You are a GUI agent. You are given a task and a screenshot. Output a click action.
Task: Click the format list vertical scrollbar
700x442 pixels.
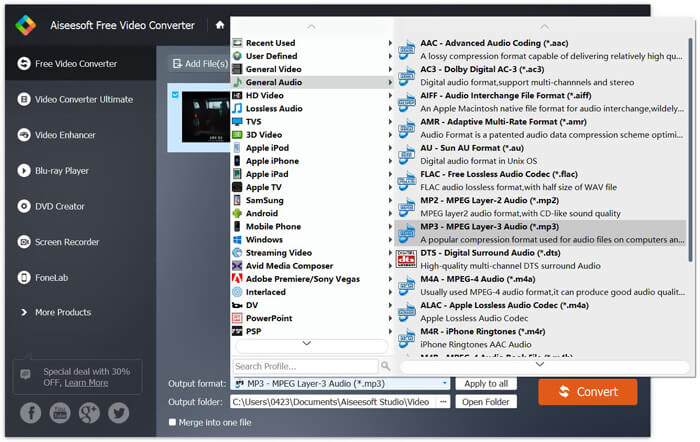(691, 150)
